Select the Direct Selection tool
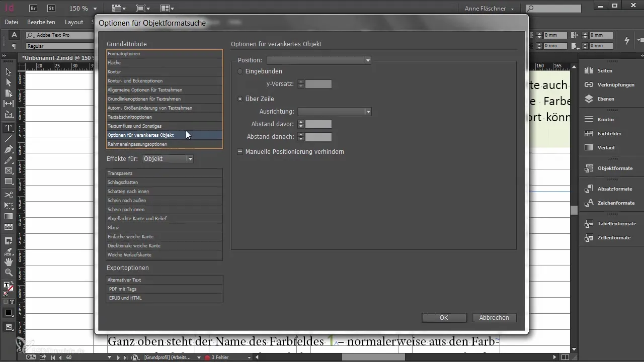This screenshot has width=644, height=362. (9, 82)
